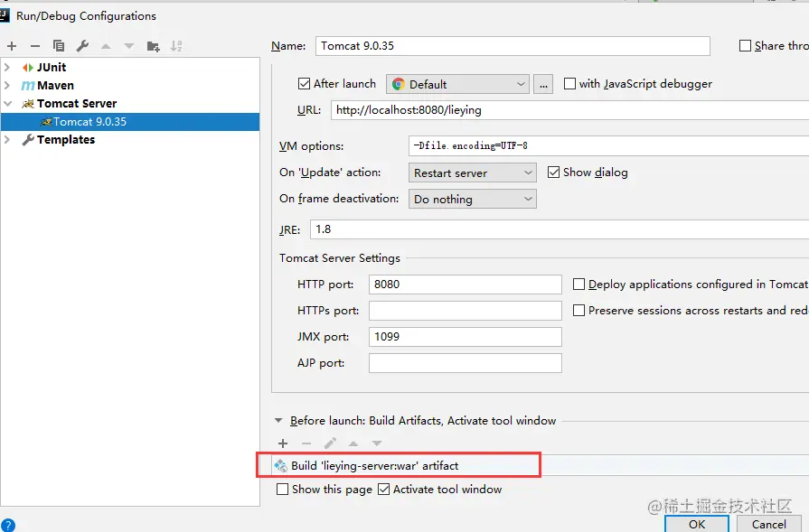Collapse the Tomcat Server tree node

tap(7, 104)
